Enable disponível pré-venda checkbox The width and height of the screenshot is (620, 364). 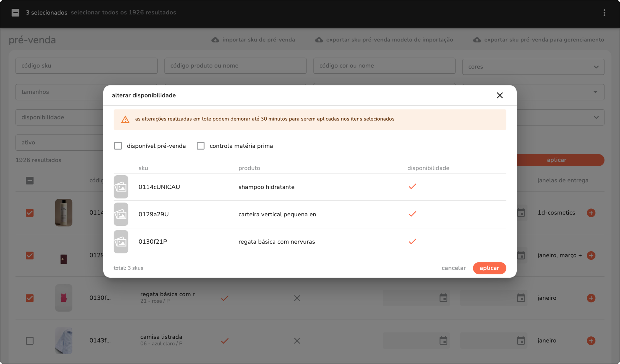(118, 146)
